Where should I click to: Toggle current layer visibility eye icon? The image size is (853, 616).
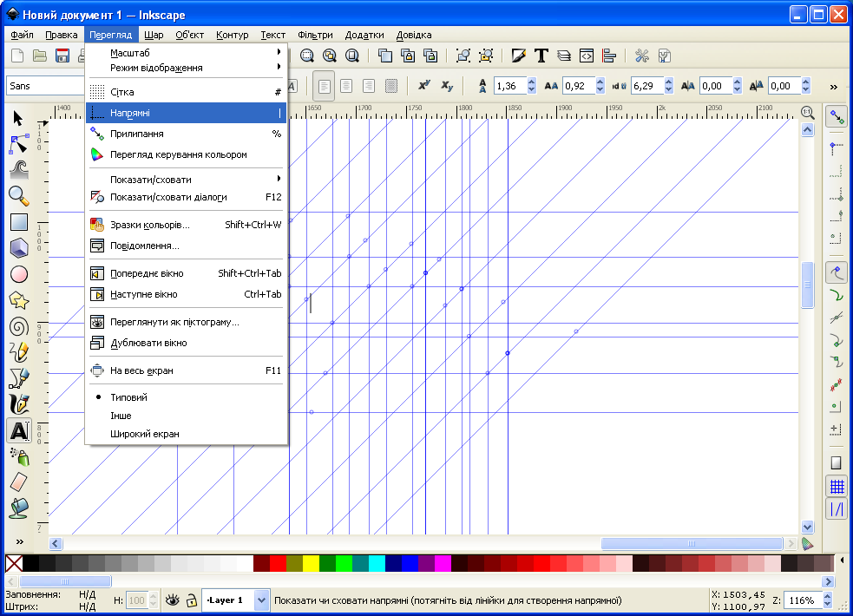[x=173, y=600]
